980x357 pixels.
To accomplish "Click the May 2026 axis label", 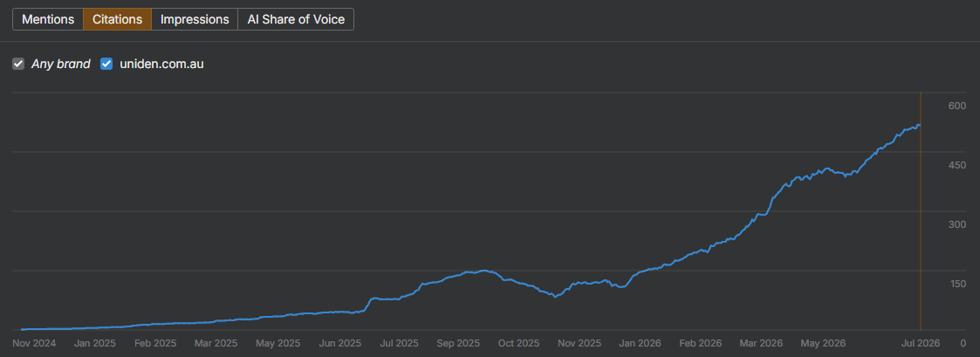I will pyautogui.click(x=824, y=343).
